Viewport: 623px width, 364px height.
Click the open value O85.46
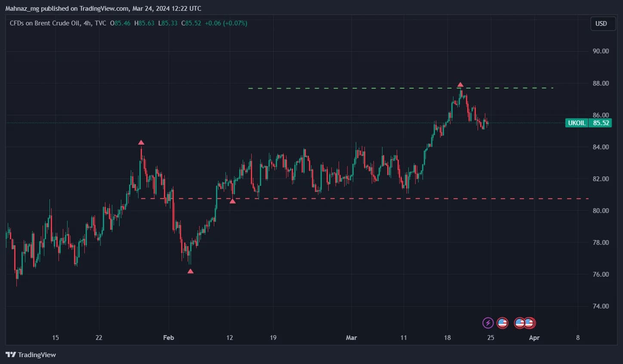coord(120,23)
